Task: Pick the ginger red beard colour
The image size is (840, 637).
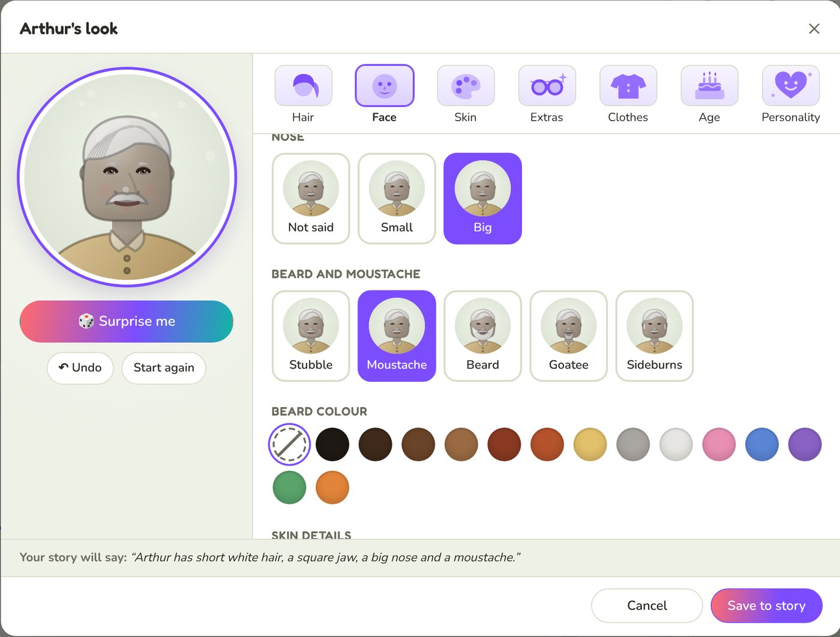Action: pos(547,444)
